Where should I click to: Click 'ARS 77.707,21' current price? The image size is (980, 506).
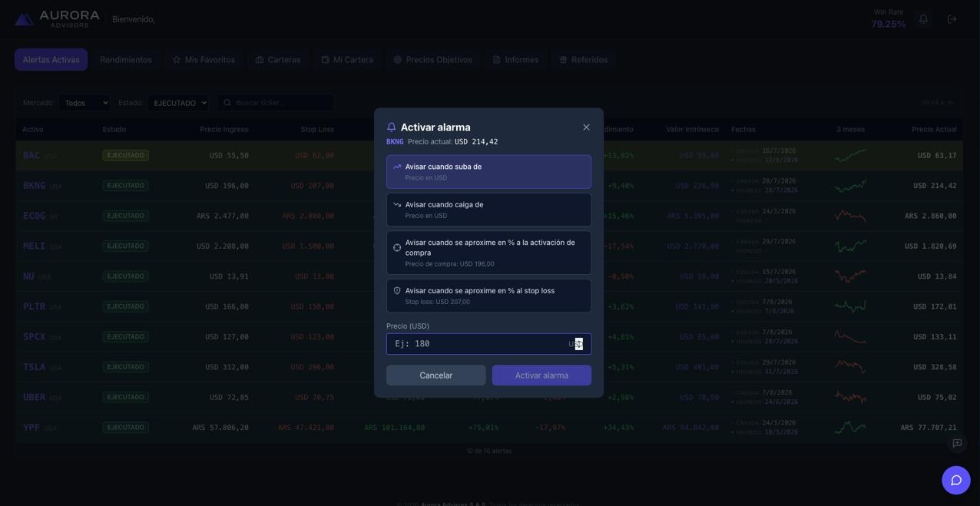pyautogui.click(x=929, y=428)
